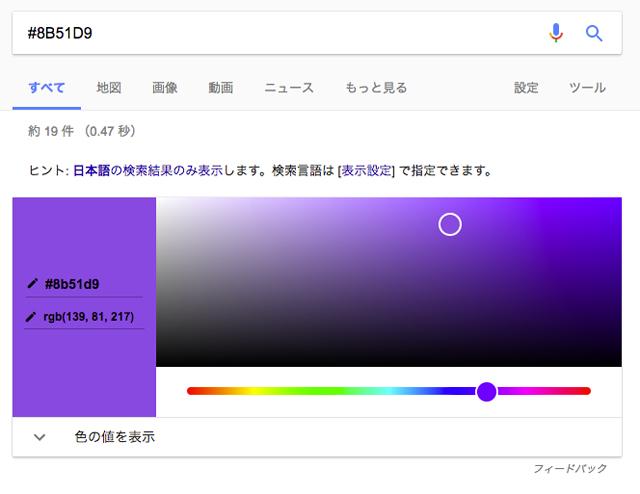640x494 pixels.
Task: Click the pencil icon beside rgb(139, 81, 217)
Action: [32, 316]
